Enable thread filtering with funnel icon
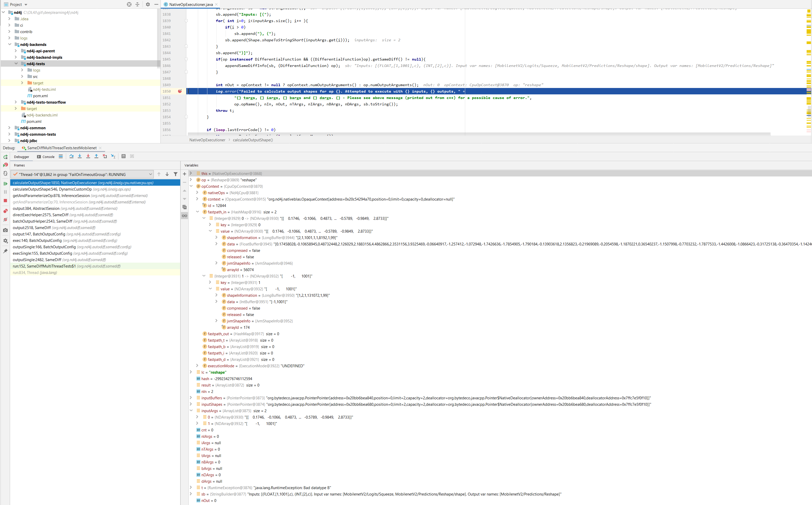The height and width of the screenshot is (505, 812). [176, 174]
